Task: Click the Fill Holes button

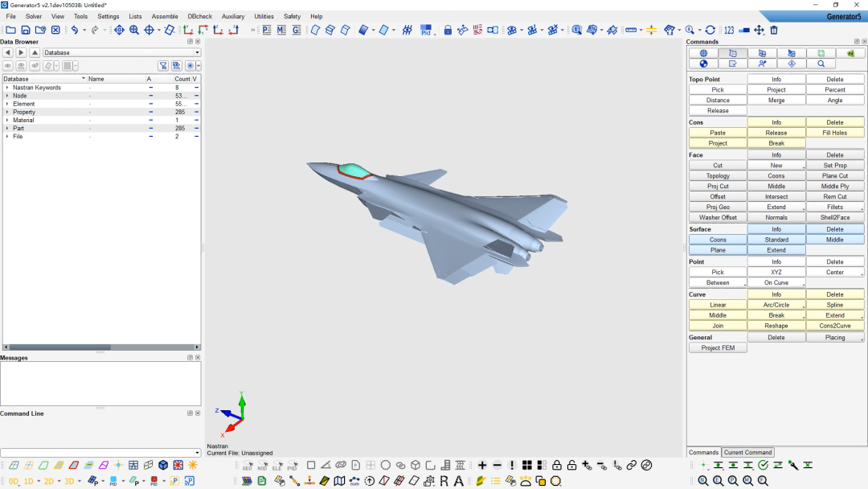Action: tap(835, 133)
